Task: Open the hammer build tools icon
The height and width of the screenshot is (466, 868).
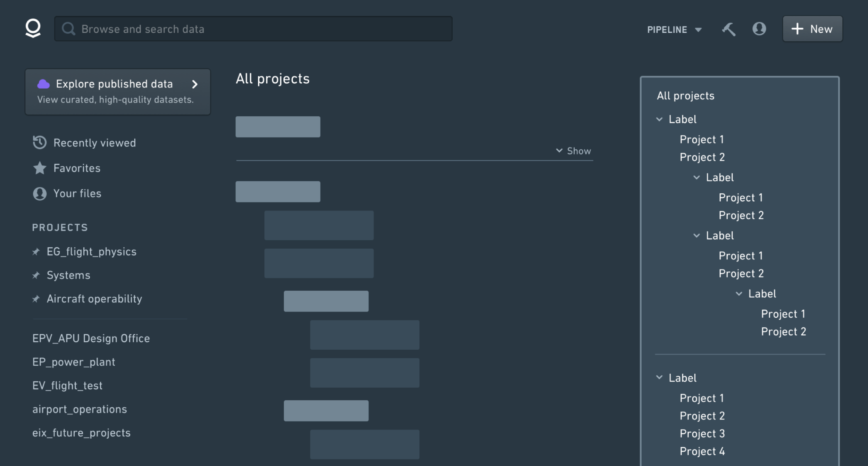Action: 729,29
